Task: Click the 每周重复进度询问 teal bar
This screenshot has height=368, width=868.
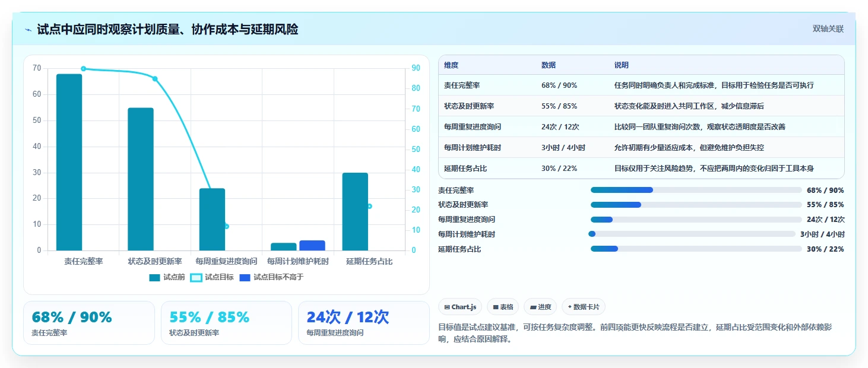Action: click(212, 220)
